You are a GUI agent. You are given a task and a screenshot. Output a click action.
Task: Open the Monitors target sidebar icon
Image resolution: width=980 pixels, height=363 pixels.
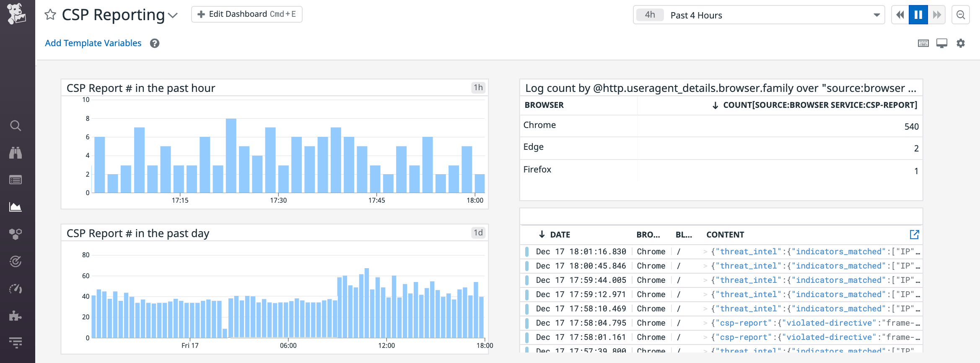(16, 261)
